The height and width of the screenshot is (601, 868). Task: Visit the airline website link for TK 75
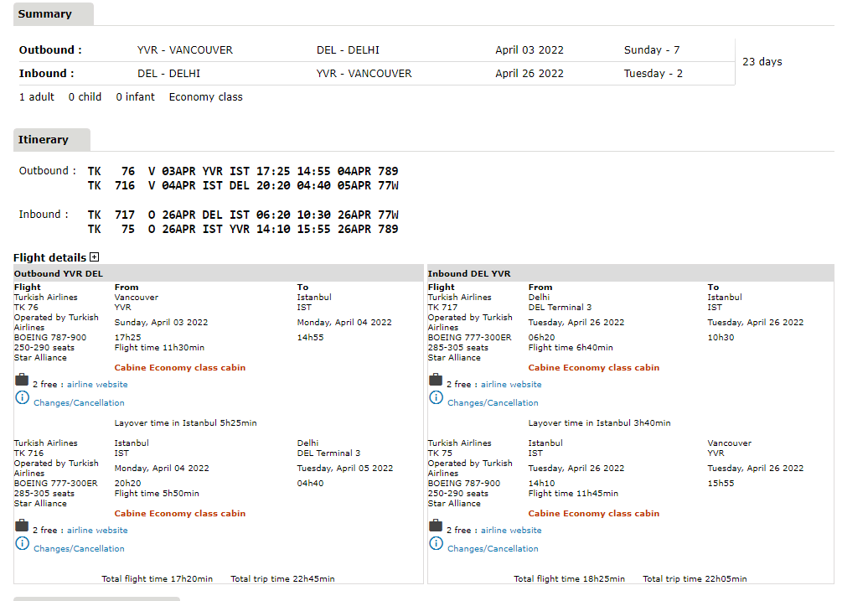[511, 531]
